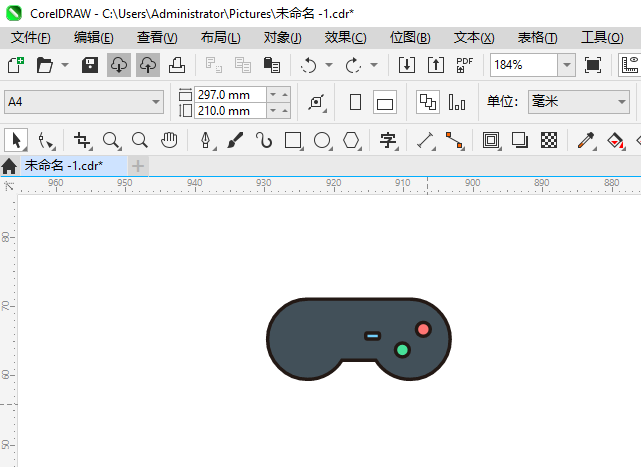Click the Import icon (down arrow)
Viewport: 641px width, 467px height.
click(407, 65)
